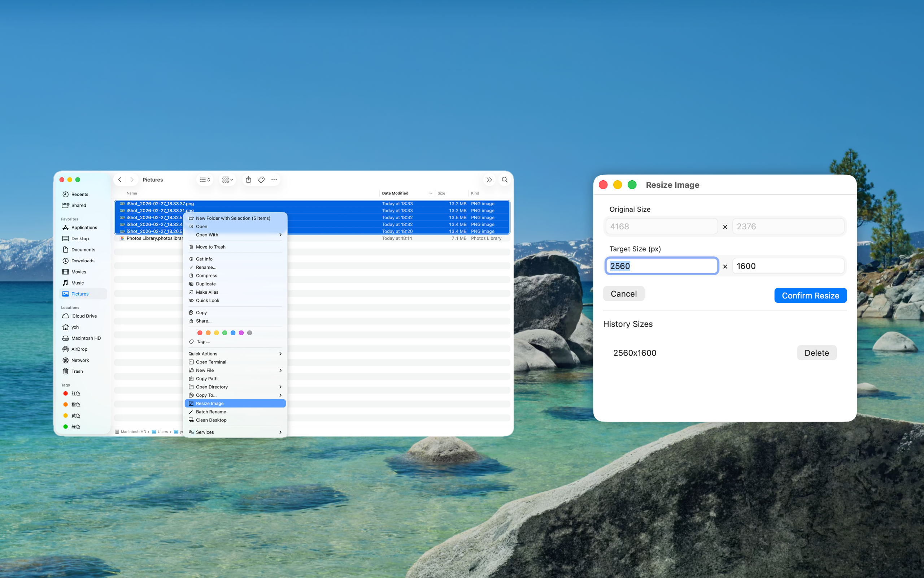Choose Move to Trash

tap(235, 247)
